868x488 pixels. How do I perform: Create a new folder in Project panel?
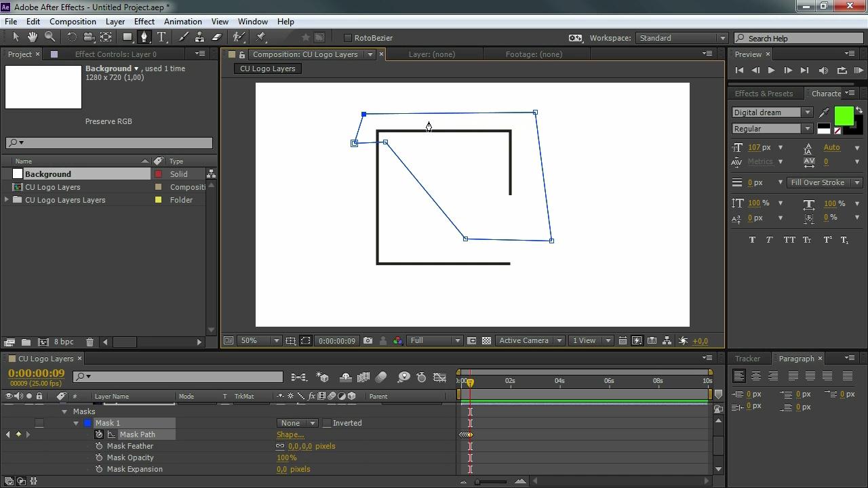pyautogui.click(x=25, y=342)
